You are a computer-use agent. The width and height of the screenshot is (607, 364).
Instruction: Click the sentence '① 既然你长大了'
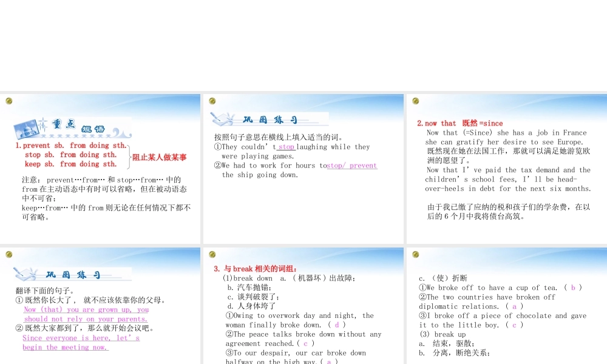pos(90,300)
